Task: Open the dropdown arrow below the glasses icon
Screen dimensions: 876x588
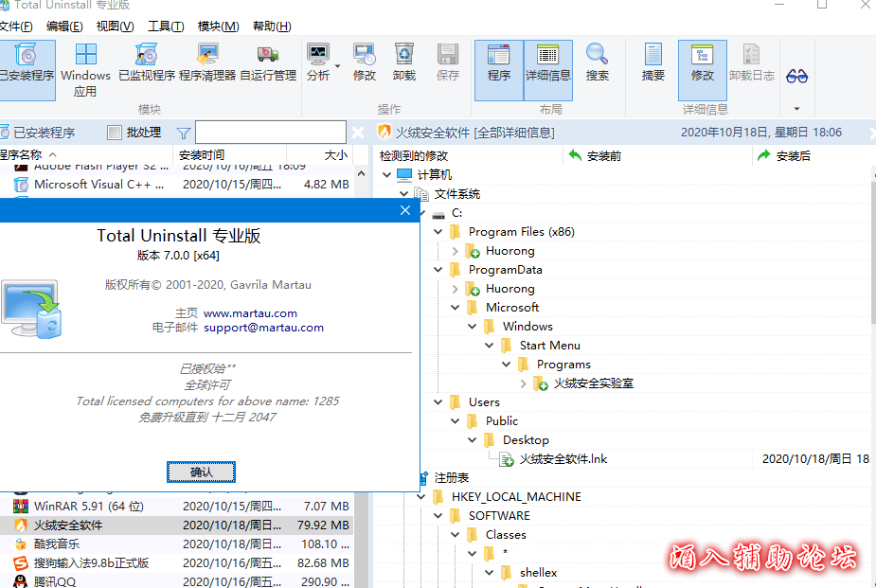Action: click(796, 109)
